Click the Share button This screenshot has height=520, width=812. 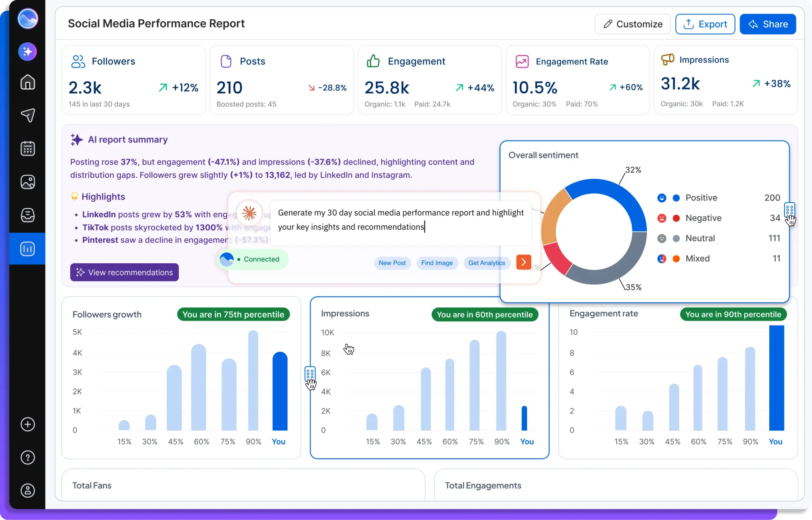pos(768,24)
